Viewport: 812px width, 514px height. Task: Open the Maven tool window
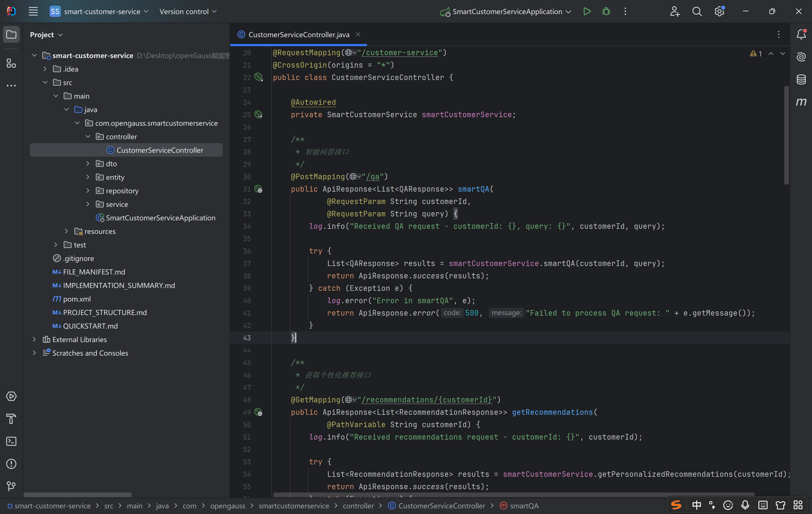pyautogui.click(x=801, y=102)
